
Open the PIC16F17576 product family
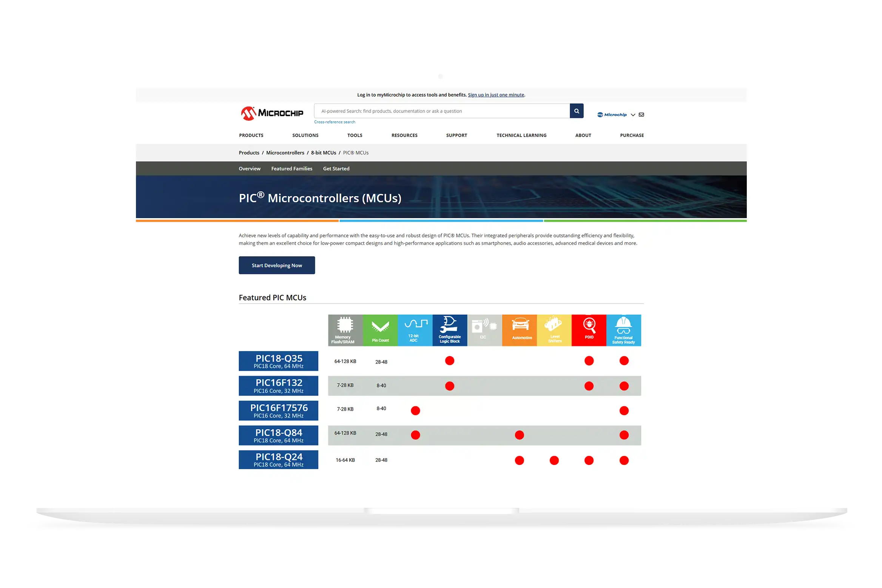pos(278,411)
